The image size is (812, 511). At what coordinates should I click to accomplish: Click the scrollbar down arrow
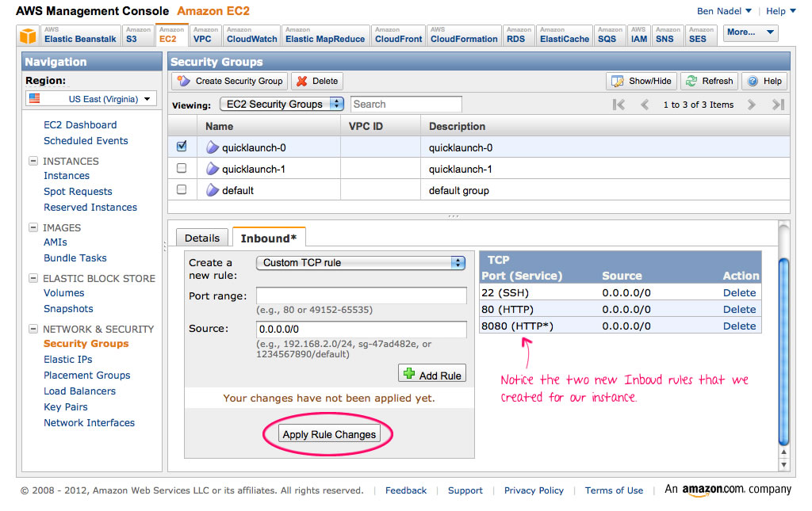pos(784,464)
